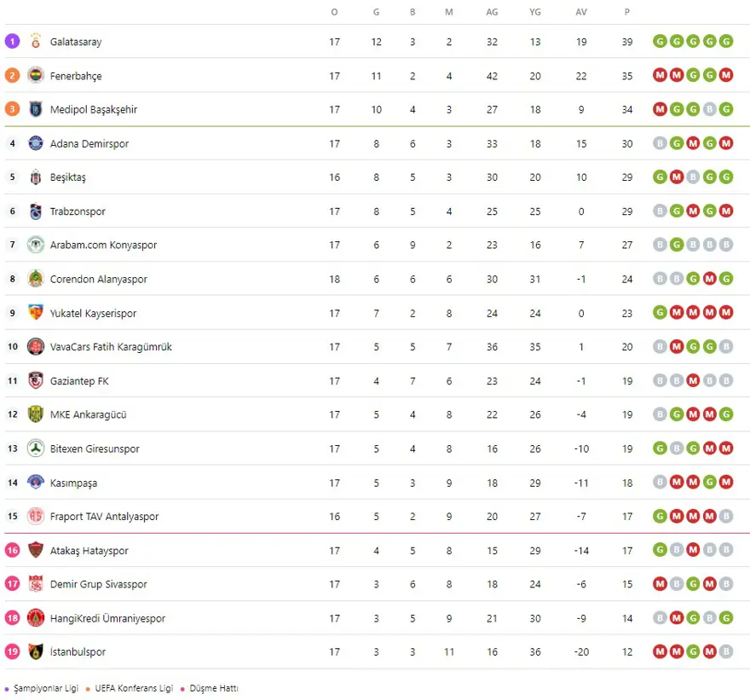Click the AV goal difference column header

pyautogui.click(x=581, y=12)
